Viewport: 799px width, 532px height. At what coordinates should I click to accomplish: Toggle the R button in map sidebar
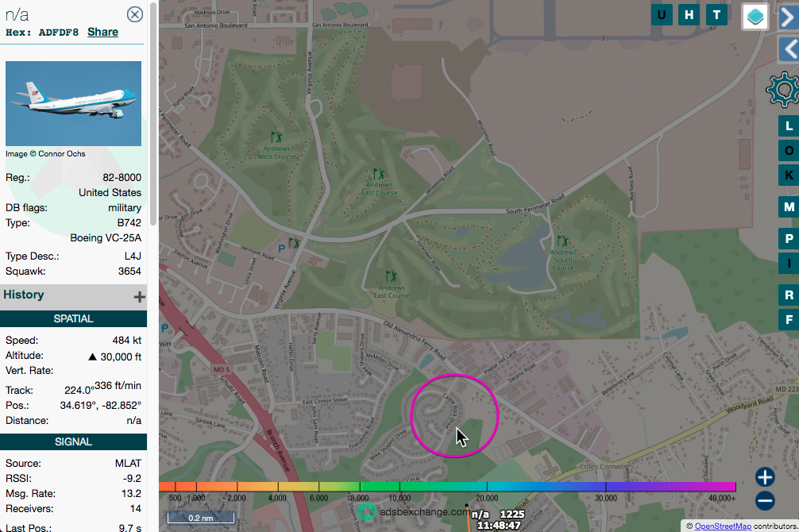click(789, 295)
